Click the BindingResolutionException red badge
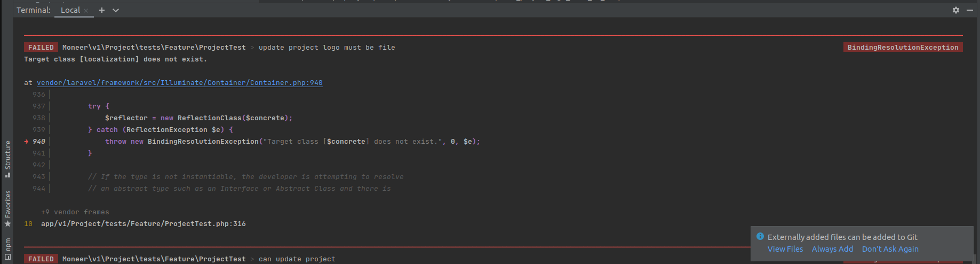Screen dimensions: 980x264 903,48
